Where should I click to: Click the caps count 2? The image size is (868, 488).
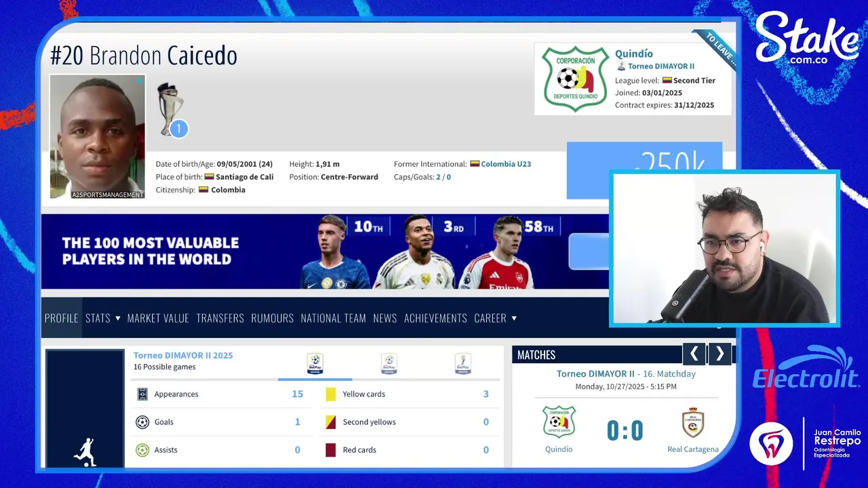click(438, 177)
